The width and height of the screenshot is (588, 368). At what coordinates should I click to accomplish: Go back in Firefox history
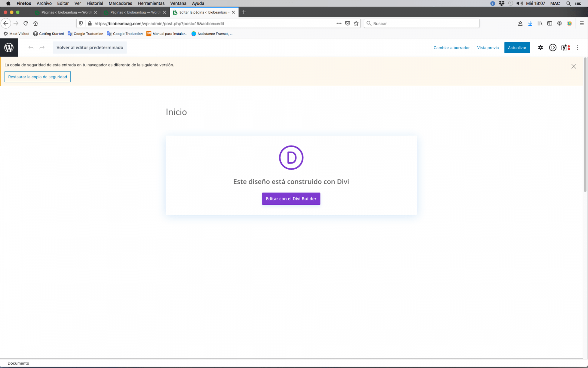pyautogui.click(x=6, y=24)
